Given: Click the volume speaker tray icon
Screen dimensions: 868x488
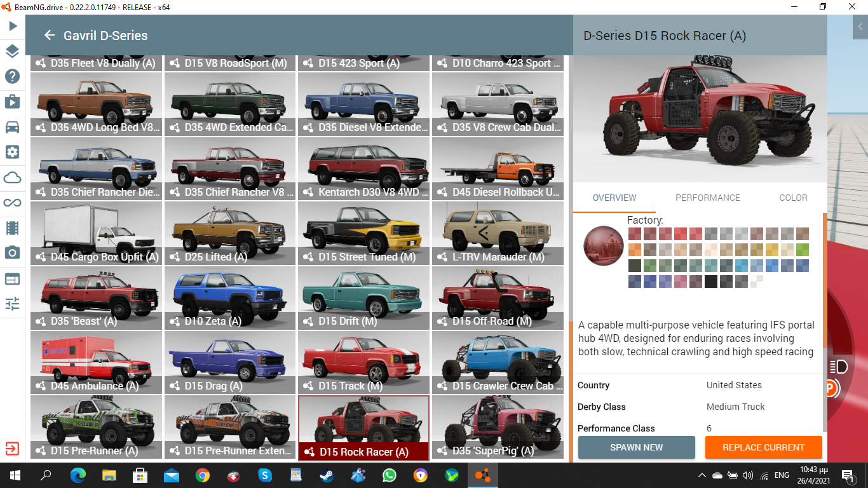Looking at the screenshot, I should [x=748, y=475].
